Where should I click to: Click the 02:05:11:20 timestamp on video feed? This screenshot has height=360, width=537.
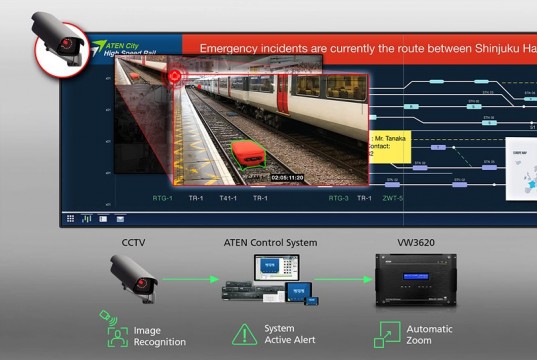pos(287,178)
